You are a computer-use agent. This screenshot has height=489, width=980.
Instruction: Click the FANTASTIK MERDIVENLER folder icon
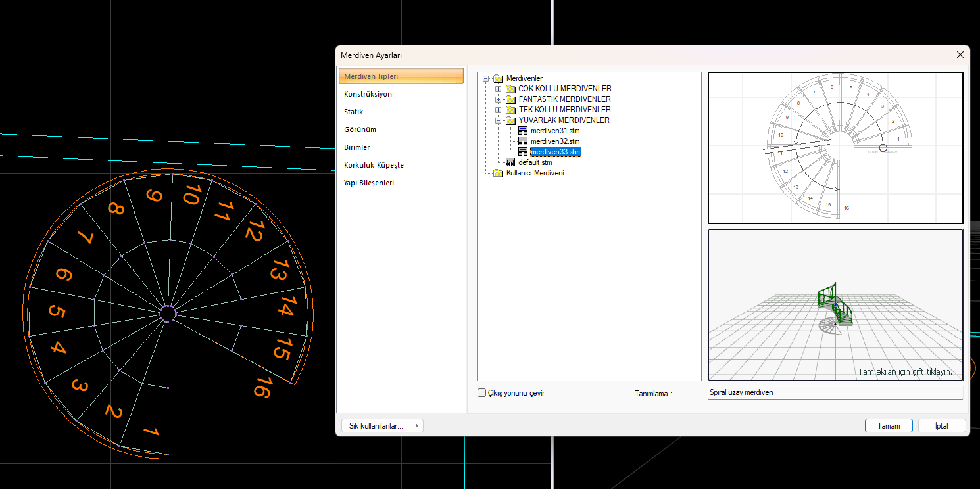(x=510, y=99)
